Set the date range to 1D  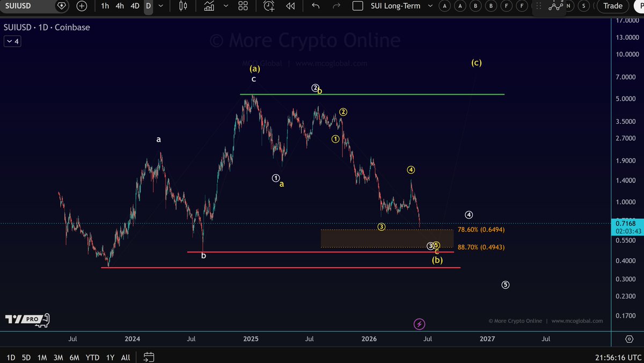coord(11,357)
